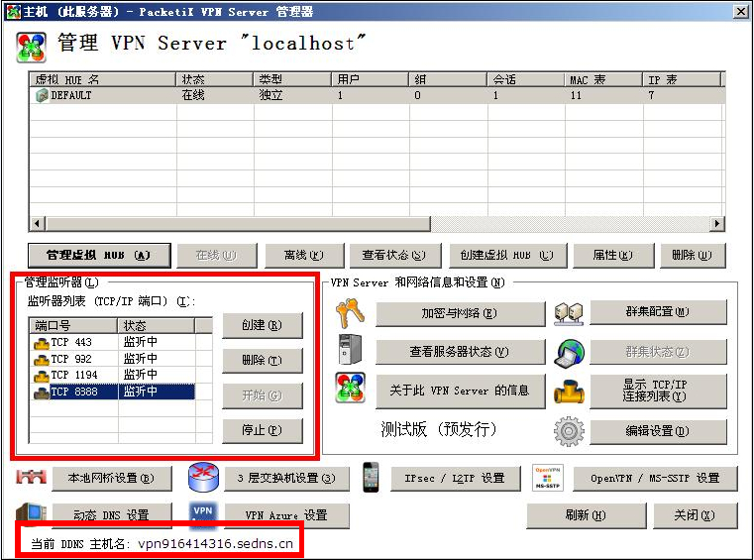The width and height of the screenshot is (754, 560).
Task: Show TCP/IP 连接列表
Action: point(658,391)
